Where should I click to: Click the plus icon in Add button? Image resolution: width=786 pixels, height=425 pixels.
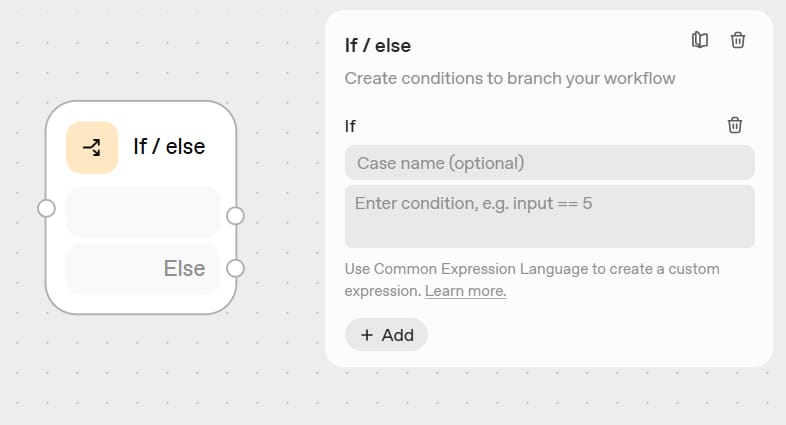(x=367, y=335)
